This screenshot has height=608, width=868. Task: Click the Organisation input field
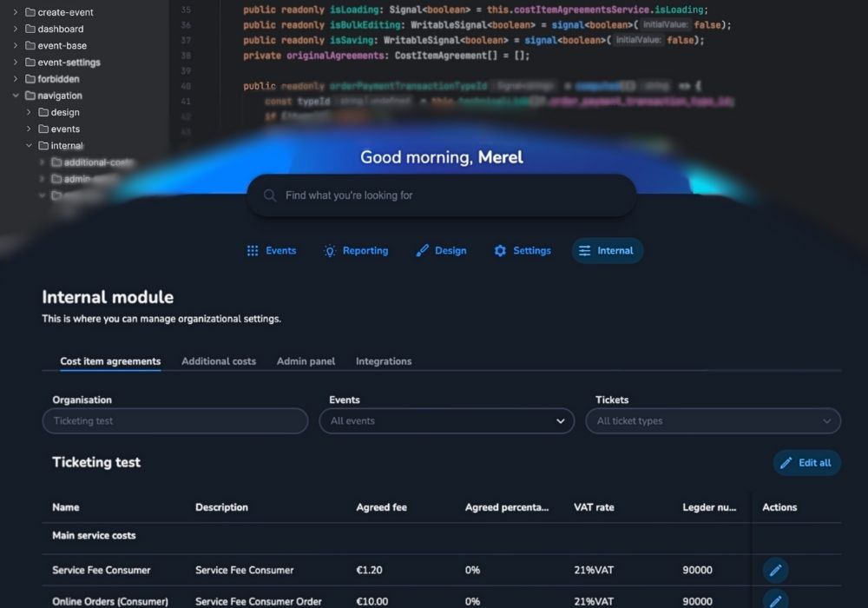pyautogui.click(x=174, y=421)
